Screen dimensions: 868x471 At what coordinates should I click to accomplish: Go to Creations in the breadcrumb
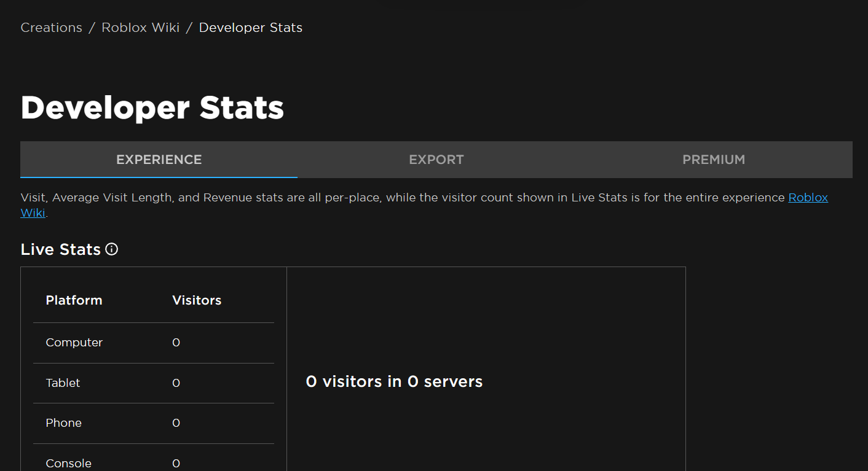click(x=52, y=28)
